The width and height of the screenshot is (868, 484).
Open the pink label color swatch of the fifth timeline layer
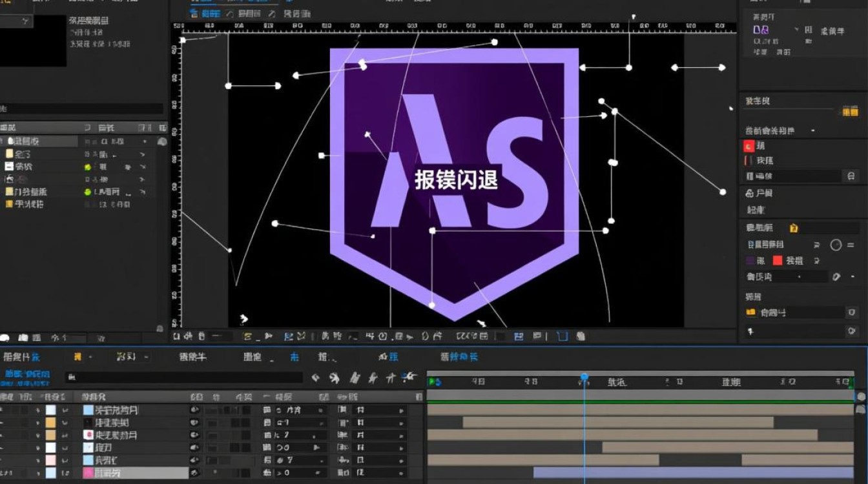(50, 460)
